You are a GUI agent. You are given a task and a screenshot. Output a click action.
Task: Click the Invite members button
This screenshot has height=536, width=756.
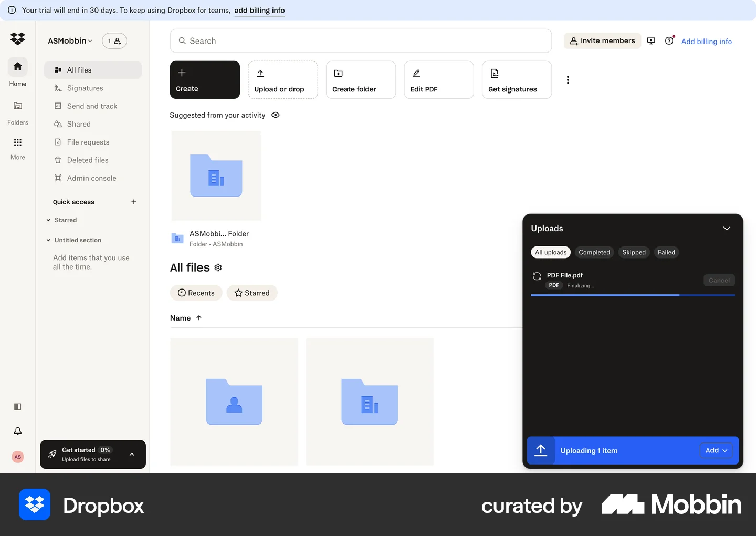click(x=603, y=41)
